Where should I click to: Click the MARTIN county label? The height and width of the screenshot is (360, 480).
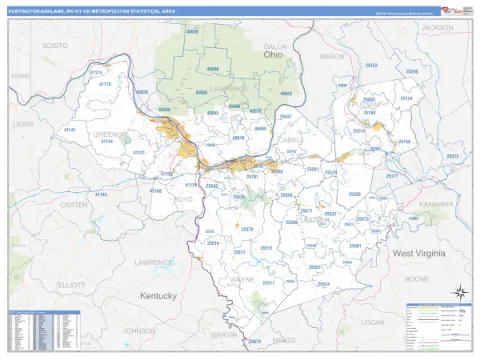(x=224, y=335)
